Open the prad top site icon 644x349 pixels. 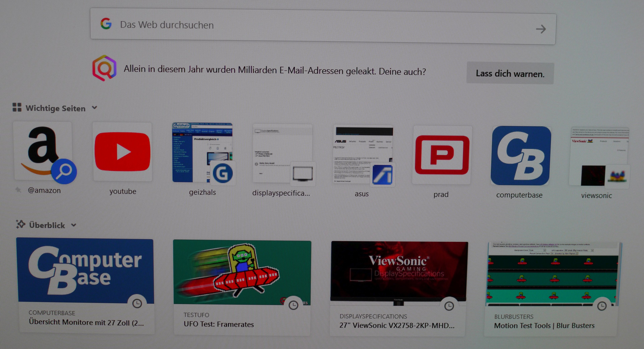coord(442,155)
